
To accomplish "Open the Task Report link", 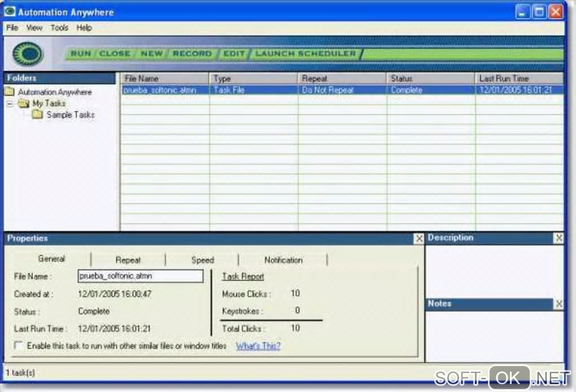I will click(243, 276).
